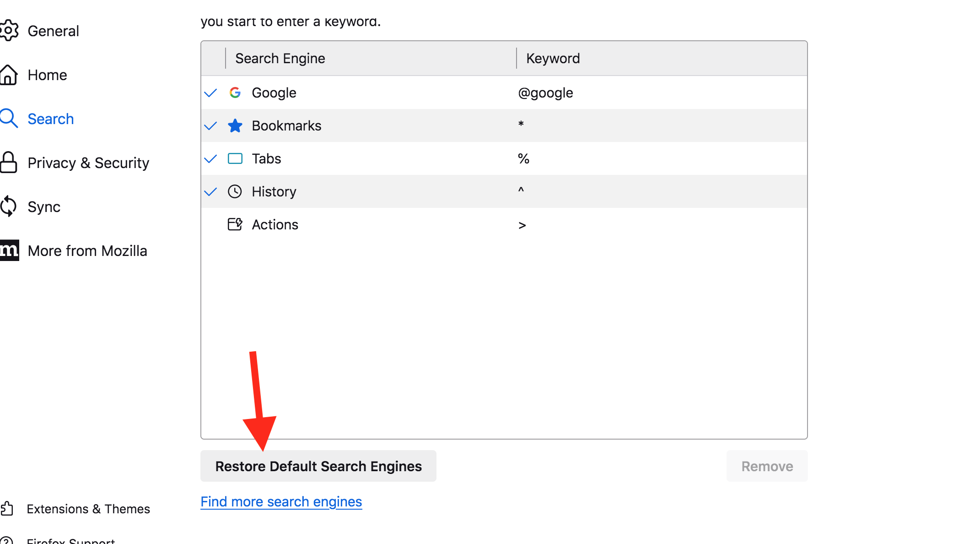The image size is (980, 544).
Task: Enable the Actions row checkbox
Action: click(x=210, y=225)
